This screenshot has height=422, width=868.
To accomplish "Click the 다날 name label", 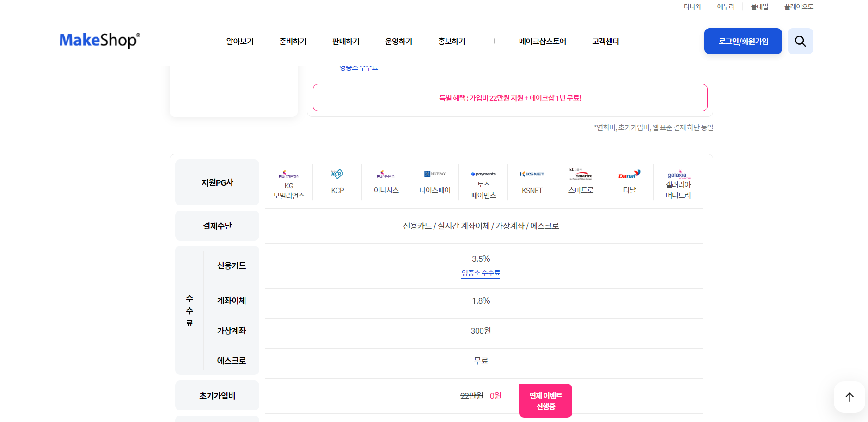I will [630, 190].
